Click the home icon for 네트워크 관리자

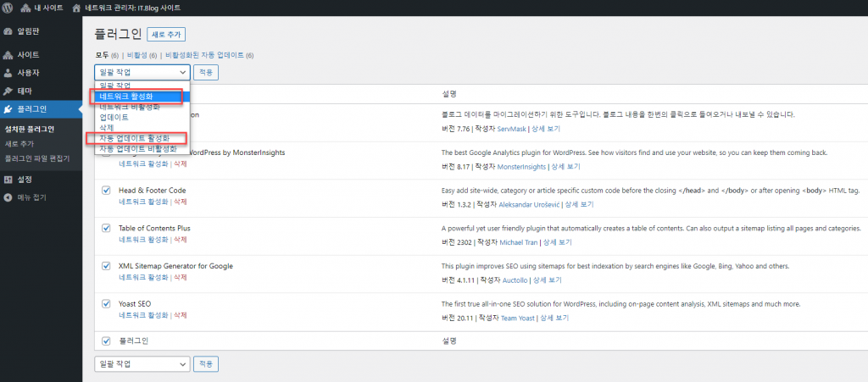point(78,8)
